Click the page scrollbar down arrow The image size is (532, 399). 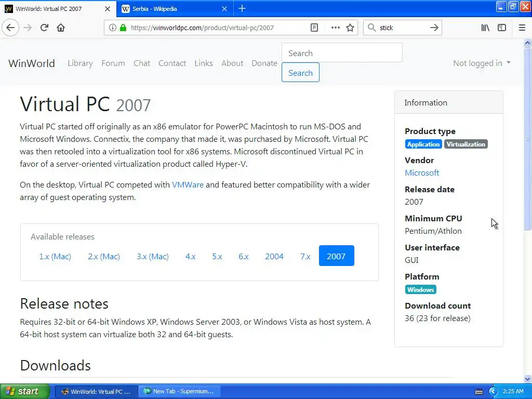click(x=527, y=379)
